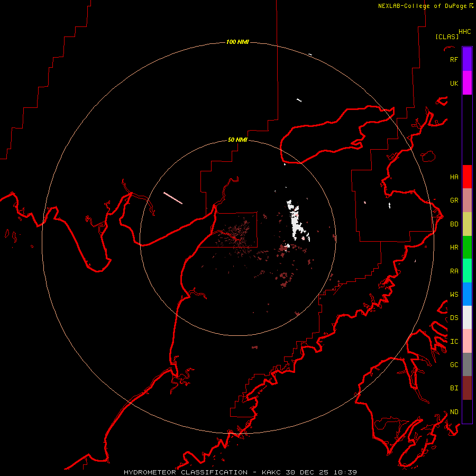Click the HR legend label
This screenshot has width=476, height=476.
point(454,248)
